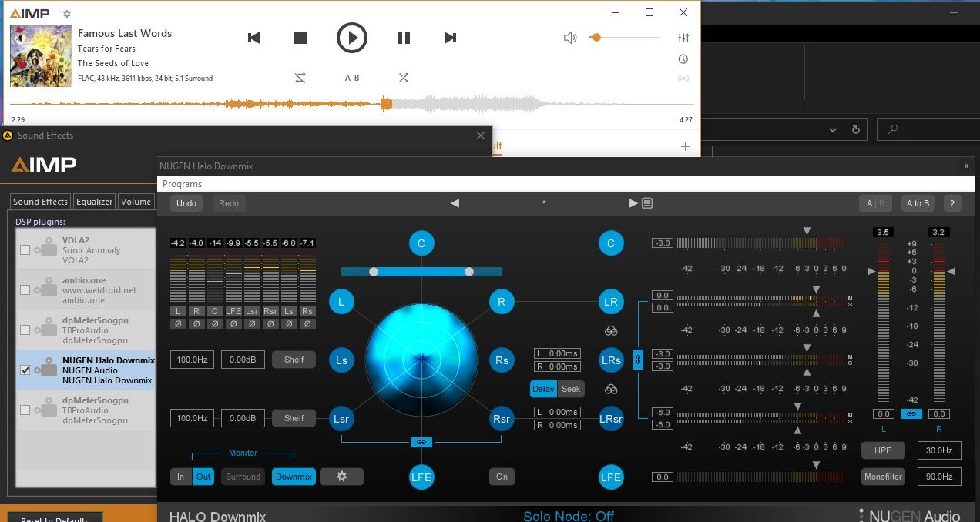Select the LRsr output node

611,419
